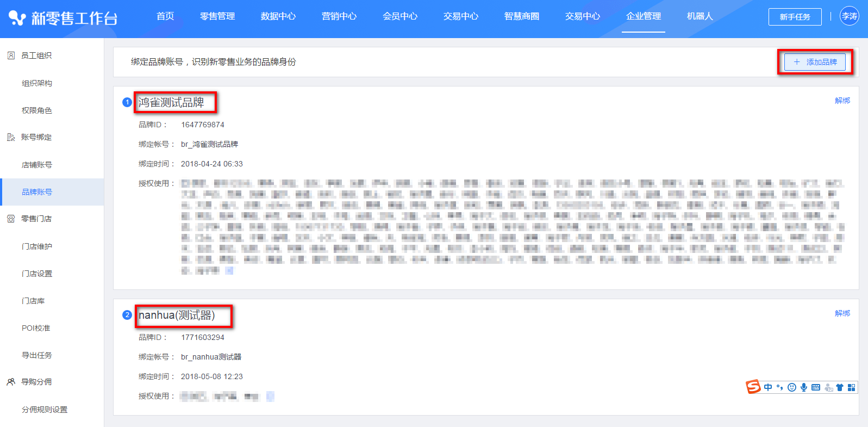Open the 李涛 user avatar menu
This screenshot has width=868, height=427.
(x=850, y=16)
